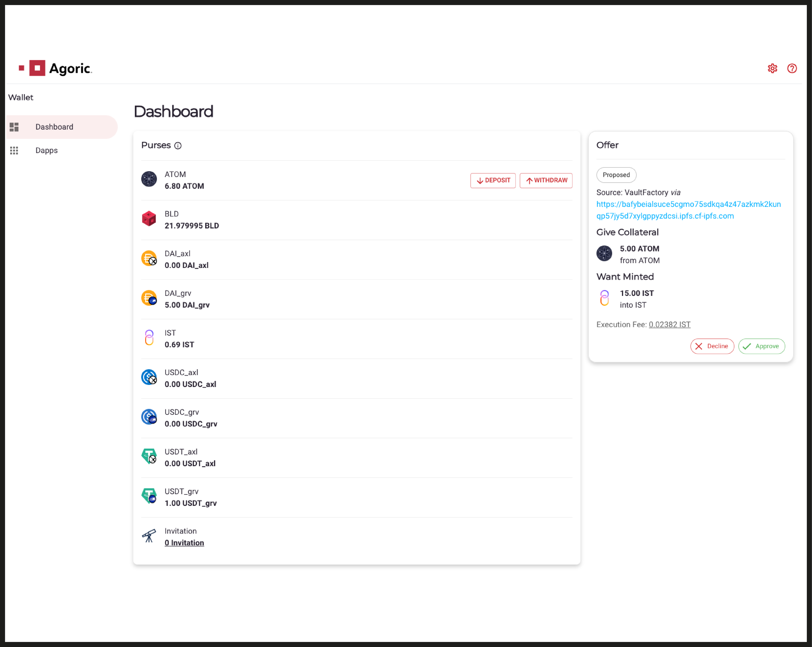Click the Proposed status chip

point(616,175)
